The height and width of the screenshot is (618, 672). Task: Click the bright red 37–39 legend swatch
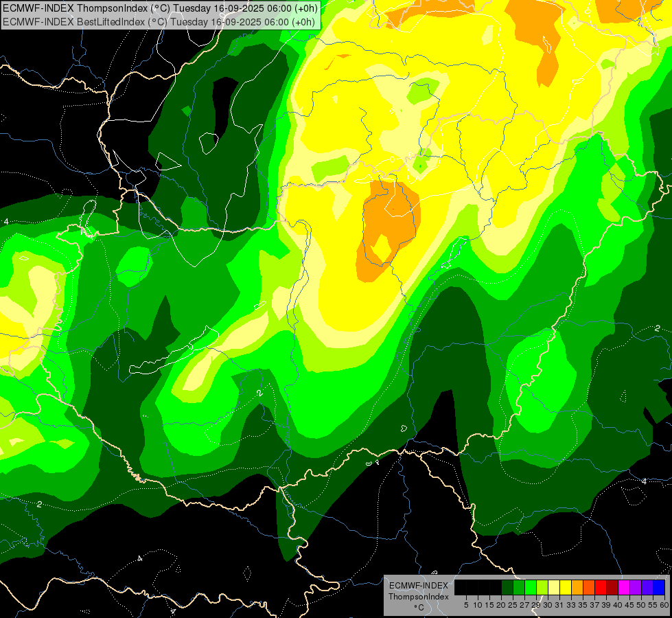click(x=601, y=587)
